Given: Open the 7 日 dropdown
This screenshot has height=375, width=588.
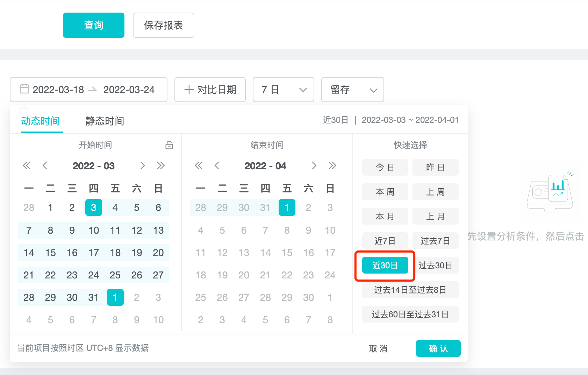Looking at the screenshot, I should [283, 90].
